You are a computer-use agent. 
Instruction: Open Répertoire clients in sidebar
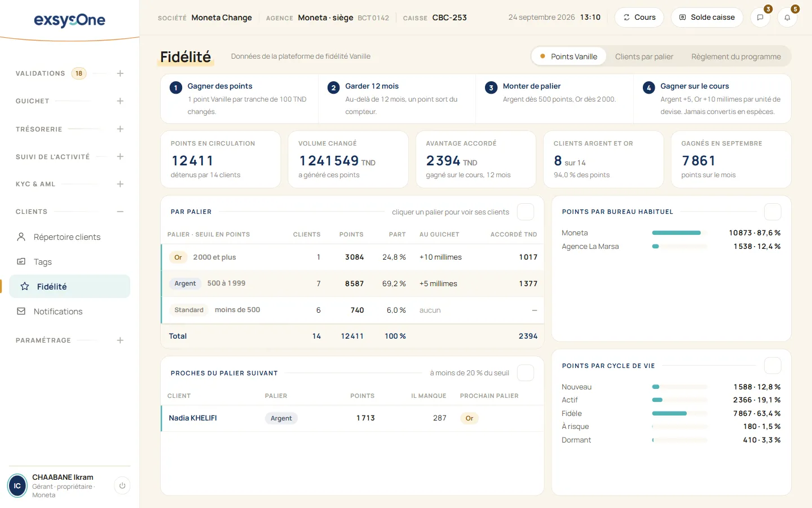[x=69, y=237]
